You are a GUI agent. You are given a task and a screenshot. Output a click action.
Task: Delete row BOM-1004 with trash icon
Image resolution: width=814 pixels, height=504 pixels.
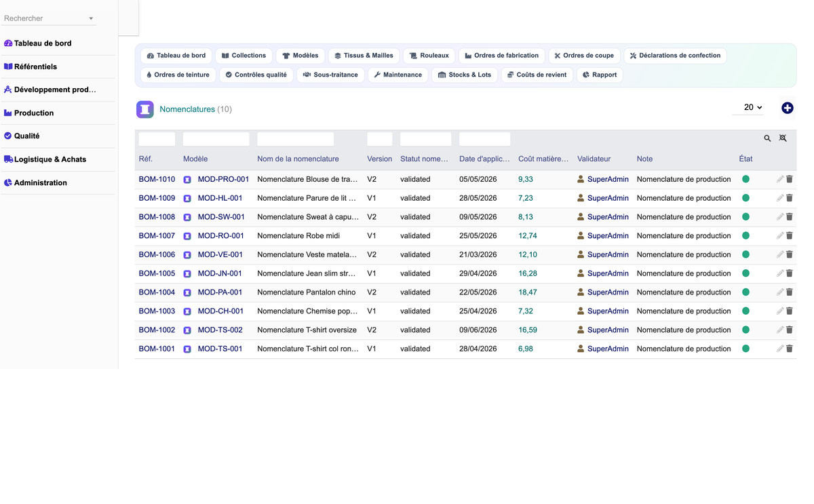(790, 292)
